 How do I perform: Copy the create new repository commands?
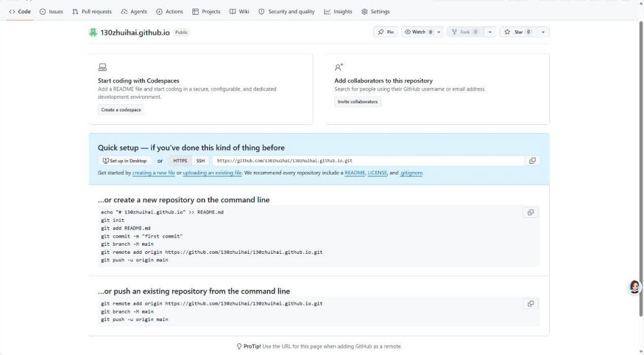(530, 212)
